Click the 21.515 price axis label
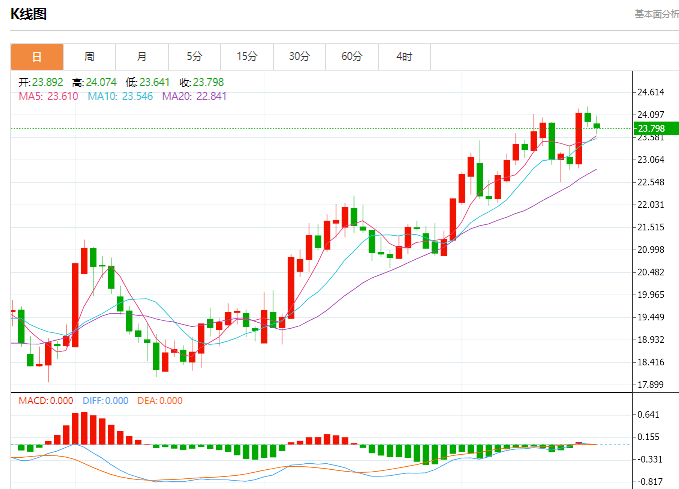The height and width of the screenshot is (489, 679). [x=650, y=227]
